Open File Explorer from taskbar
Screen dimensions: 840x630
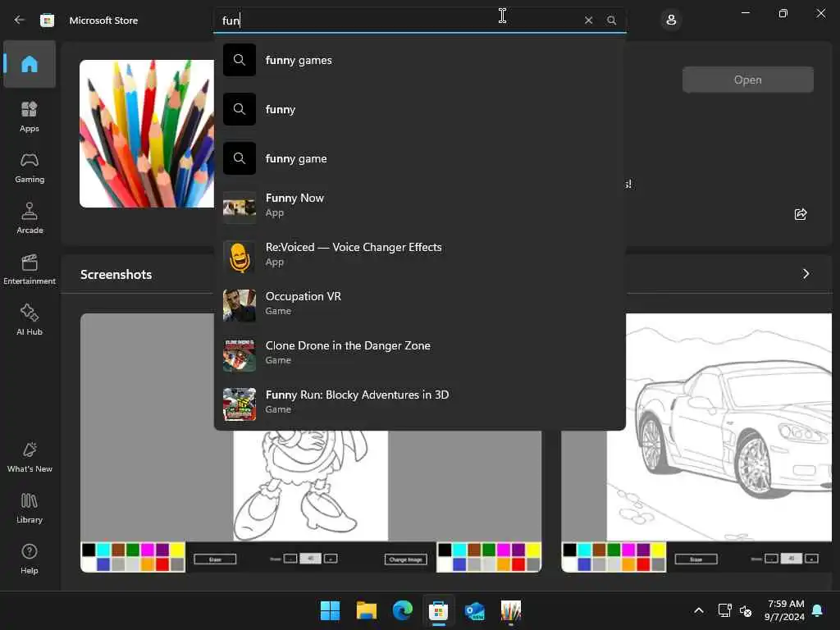pyautogui.click(x=367, y=610)
